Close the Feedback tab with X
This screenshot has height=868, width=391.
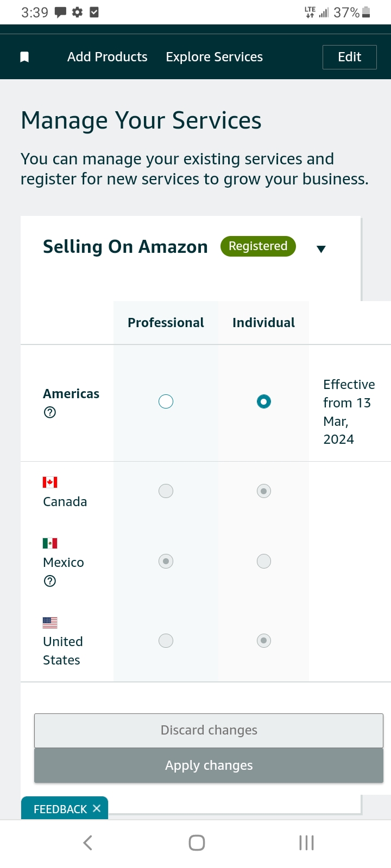tap(97, 808)
